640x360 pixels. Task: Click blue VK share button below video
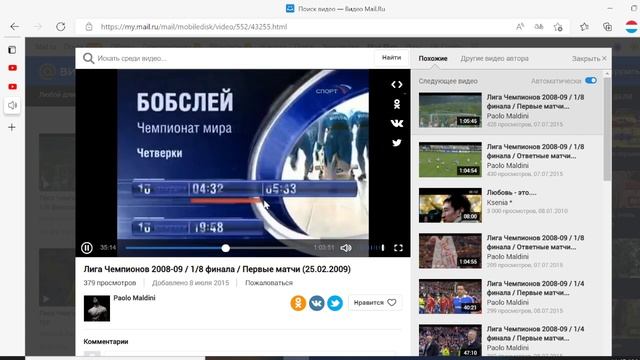pos(316,303)
